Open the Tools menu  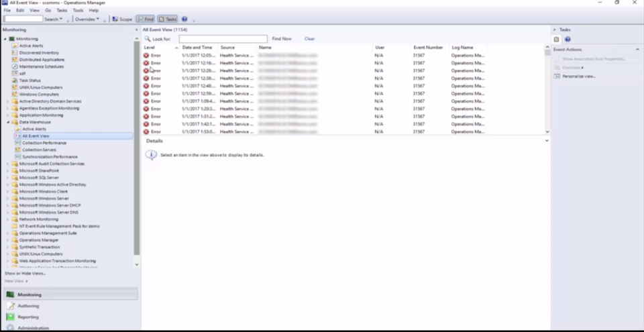tap(78, 10)
